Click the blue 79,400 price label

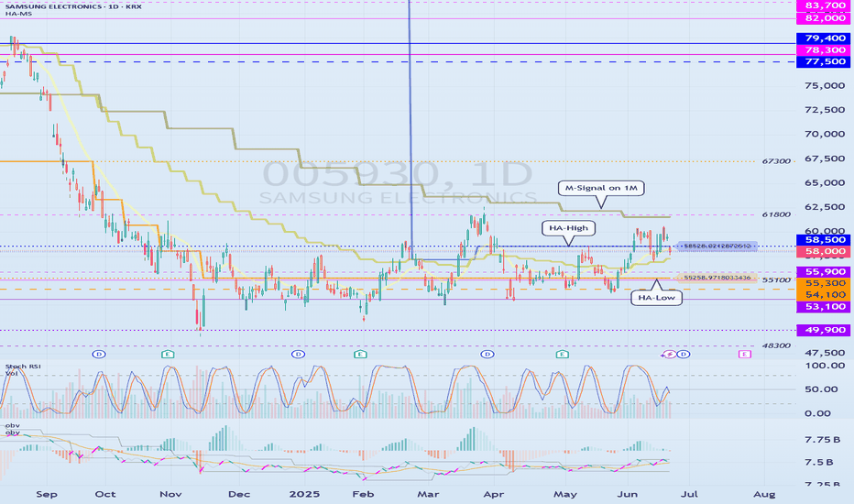coord(825,38)
